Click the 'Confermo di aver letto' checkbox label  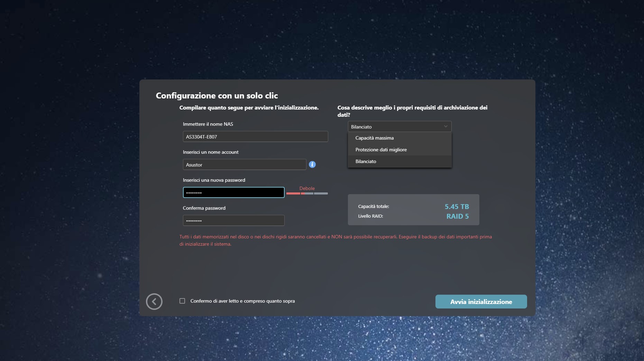(x=242, y=301)
